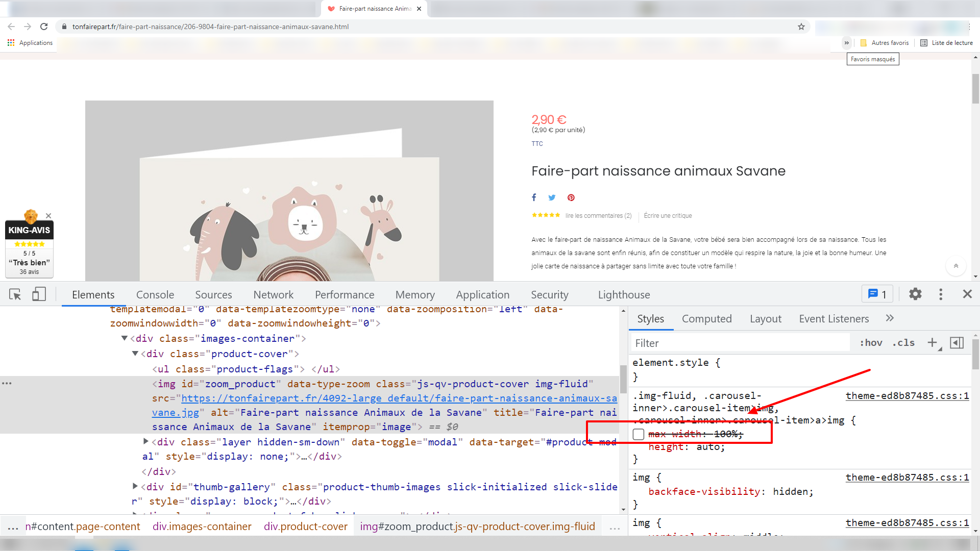Viewport: 980px width, 551px height.
Task: Open DevTools settings gear
Action: coord(915,294)
